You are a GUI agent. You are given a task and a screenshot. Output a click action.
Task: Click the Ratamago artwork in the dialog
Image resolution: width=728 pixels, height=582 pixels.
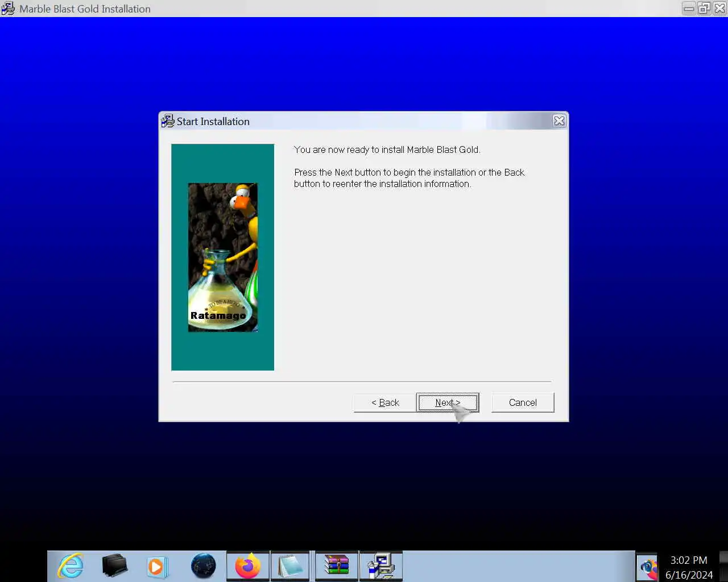(223, 257)
